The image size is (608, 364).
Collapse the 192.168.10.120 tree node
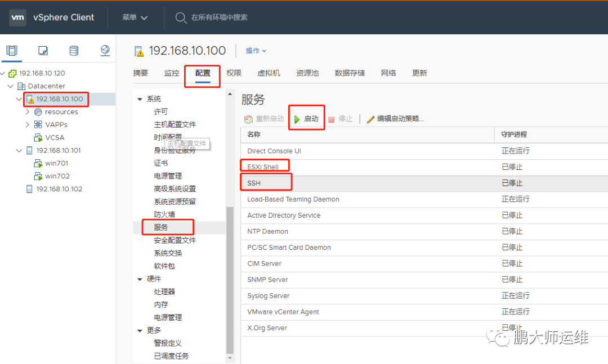tap(3, 73)
